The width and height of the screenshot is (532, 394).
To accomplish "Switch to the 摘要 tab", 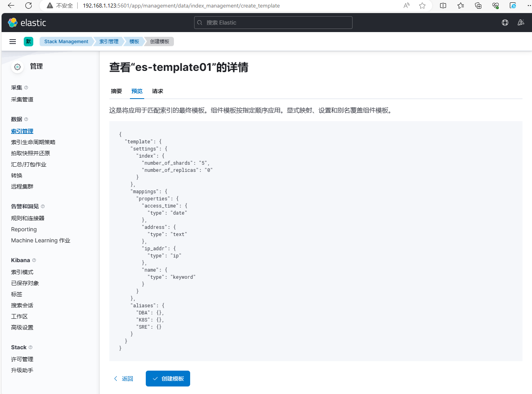I will pos(116,91).
